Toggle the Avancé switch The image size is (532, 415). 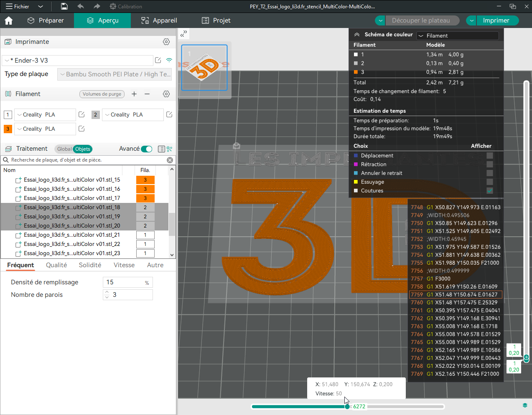tap(147, 149)
